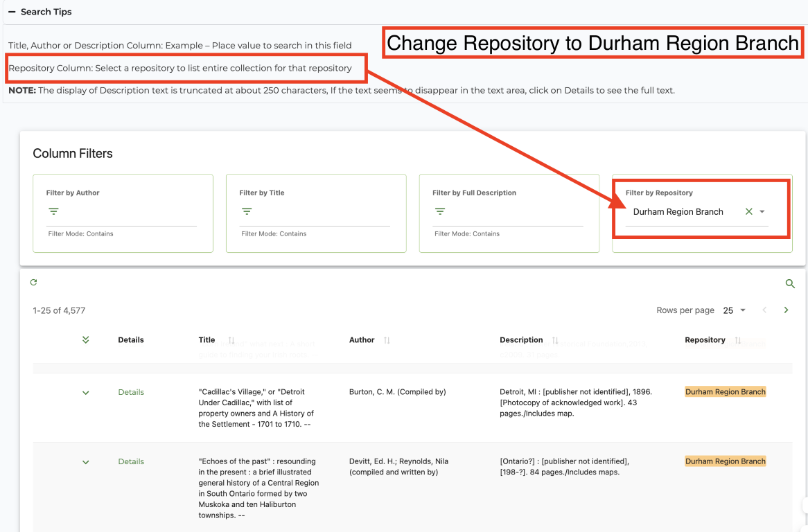
Task: Open the Filter by Repository dropdown arrow
Action: click(762, 212)
